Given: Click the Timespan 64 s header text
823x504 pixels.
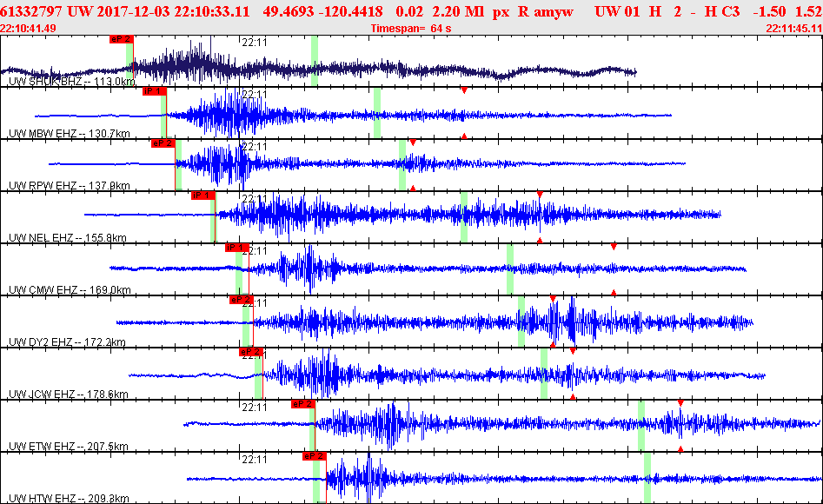Looking at the screenshot, I should click(411, 29).
